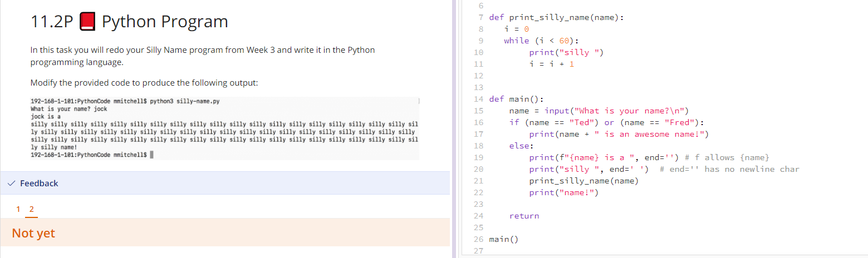Click 'while (i < 60):' code line

click(541, 41)
